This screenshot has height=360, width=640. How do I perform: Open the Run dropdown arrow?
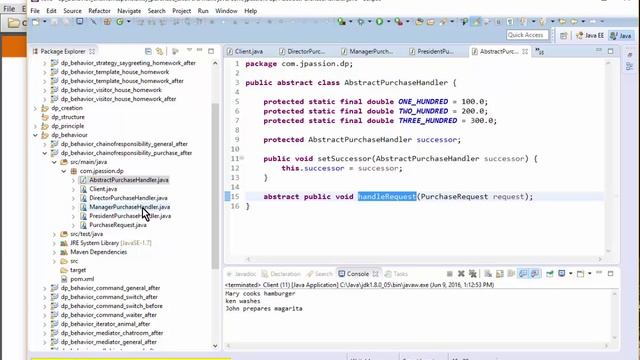388,22
